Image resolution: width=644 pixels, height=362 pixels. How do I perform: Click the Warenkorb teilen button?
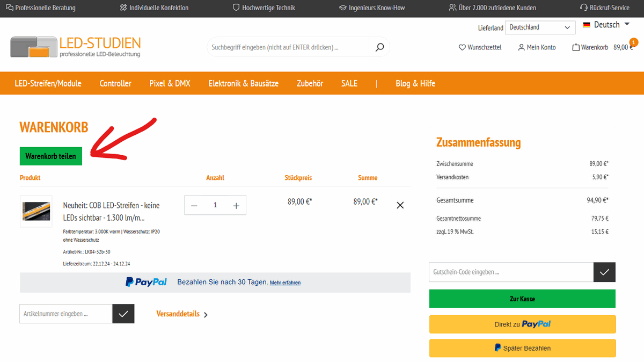coord(51,156)
